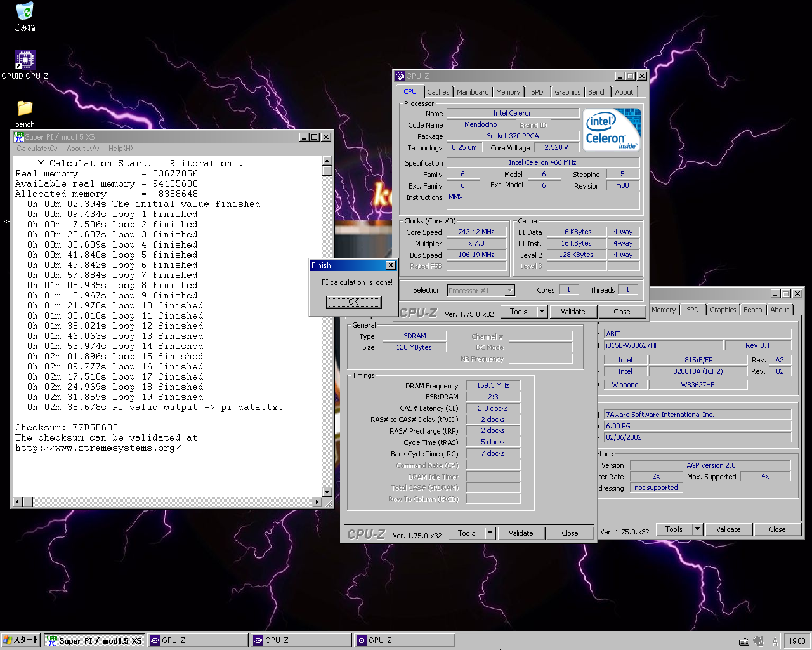812x650 pixels.
Task: Click the CPU-Z title bar icon
Action: [x=400, y=76]
